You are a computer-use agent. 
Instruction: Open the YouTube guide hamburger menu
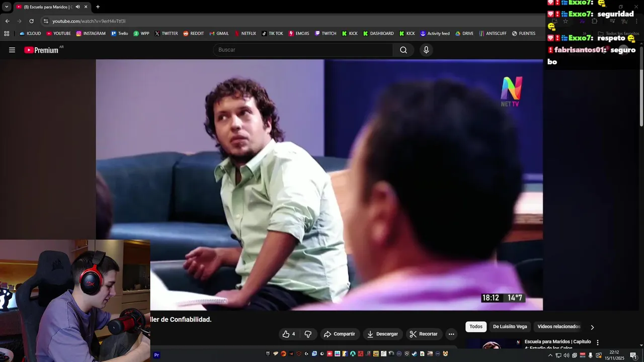click(x=12, y=50)
